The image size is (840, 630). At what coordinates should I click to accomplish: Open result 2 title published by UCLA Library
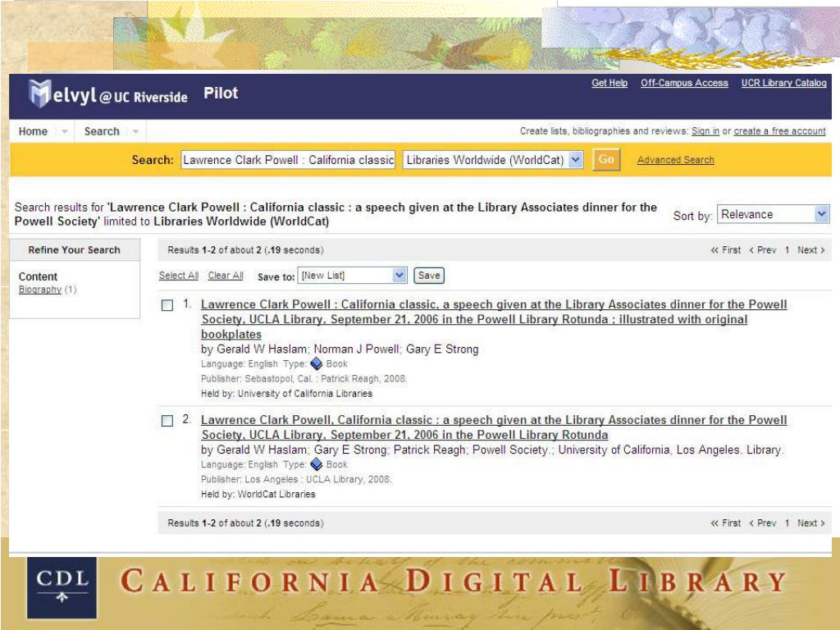pyautogui.click(x=494, y=427)
